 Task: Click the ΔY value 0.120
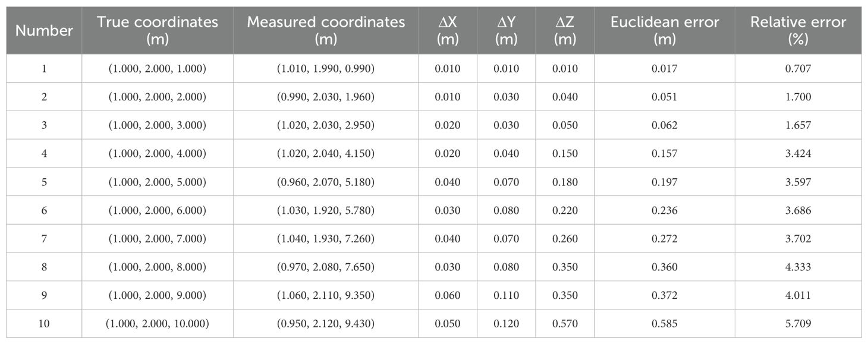[x=507, y=324]
